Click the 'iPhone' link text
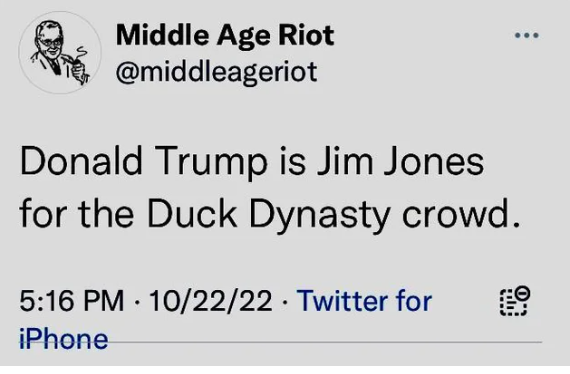Viewport: 570px width, 374px height. (x=64, y=339)
